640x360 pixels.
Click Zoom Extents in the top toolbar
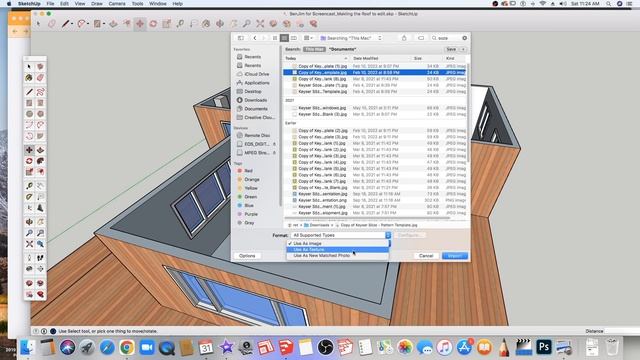260,24
